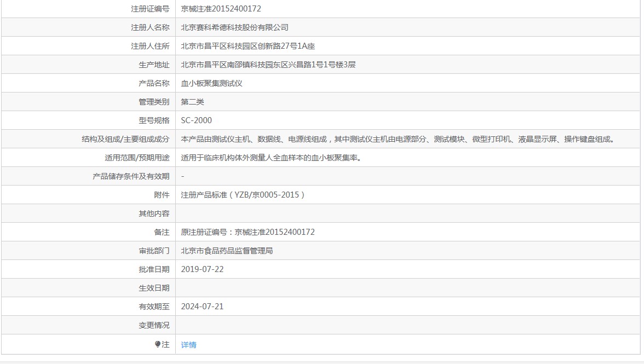
Task: Click the 产品储存条件及有效期 label
Action: click(131, 176)
